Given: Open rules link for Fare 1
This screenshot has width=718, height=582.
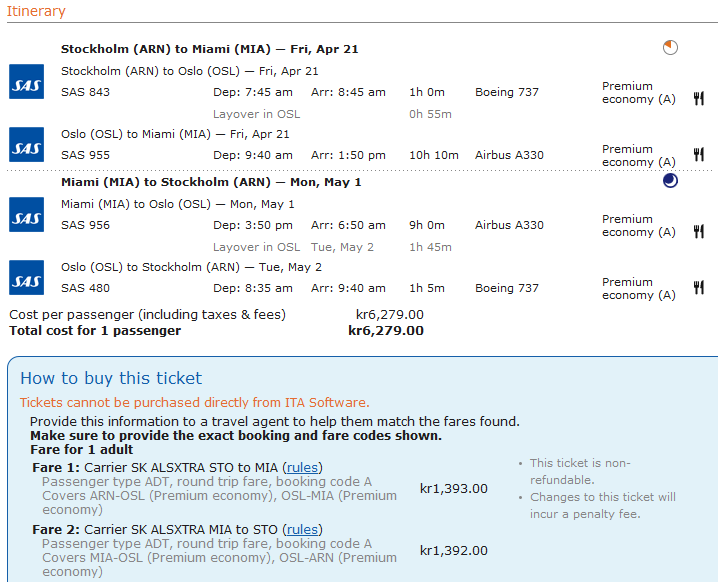Looking at the screenshot, I should click(x=303, y=467).
